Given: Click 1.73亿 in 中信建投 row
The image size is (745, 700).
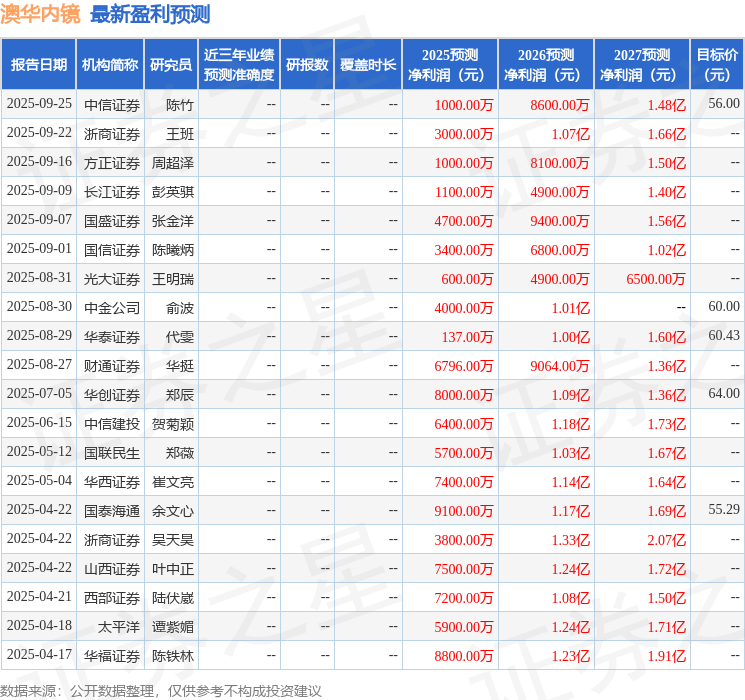Looking at the screenshot, I should [666, 424].
